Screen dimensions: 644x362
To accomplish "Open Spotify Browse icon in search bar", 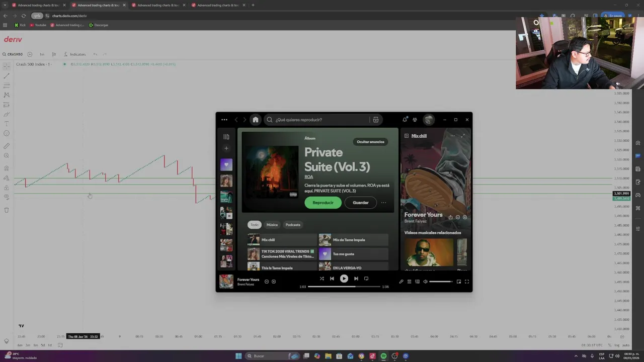I will (x=376, y=120).
